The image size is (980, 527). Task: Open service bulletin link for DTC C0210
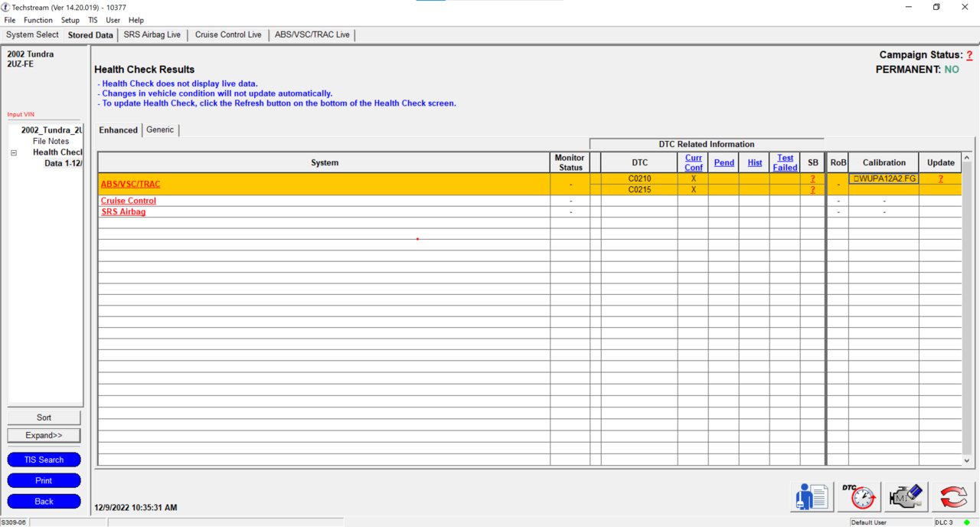tap(812, 178)
